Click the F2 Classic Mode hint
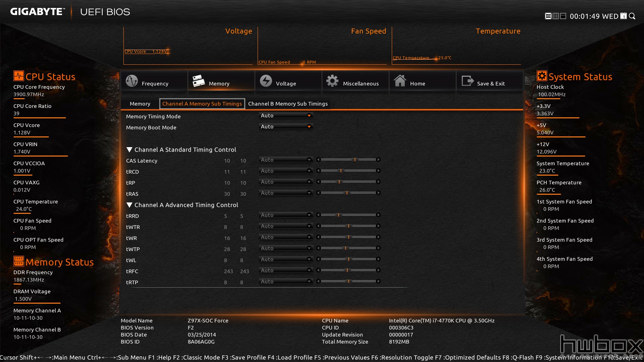 [196, 357]
